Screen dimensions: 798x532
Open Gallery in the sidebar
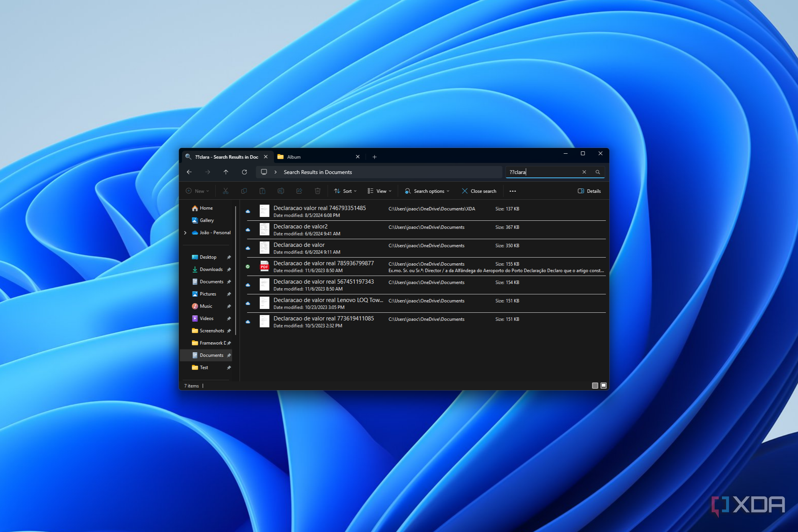click(207, 220)
